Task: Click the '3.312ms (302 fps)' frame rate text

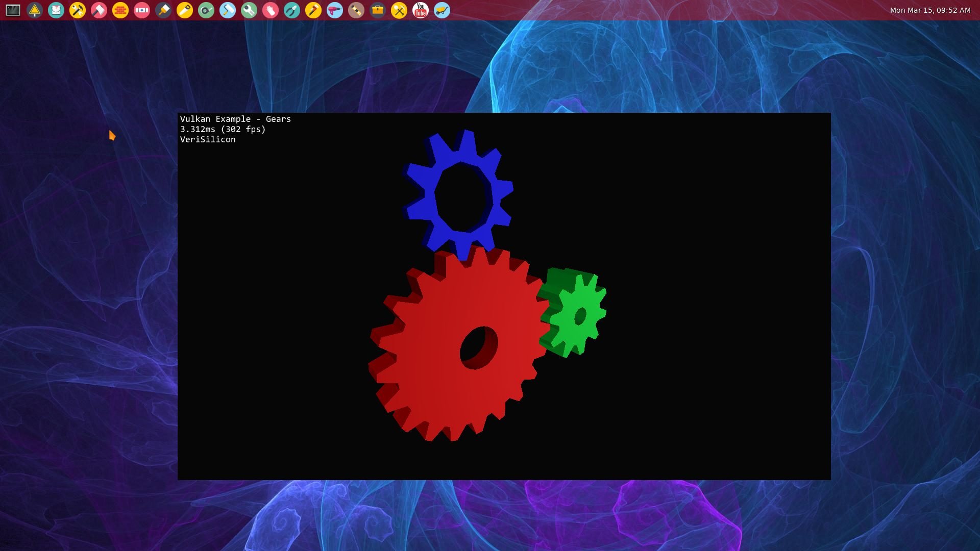Action: pos(223,129)
